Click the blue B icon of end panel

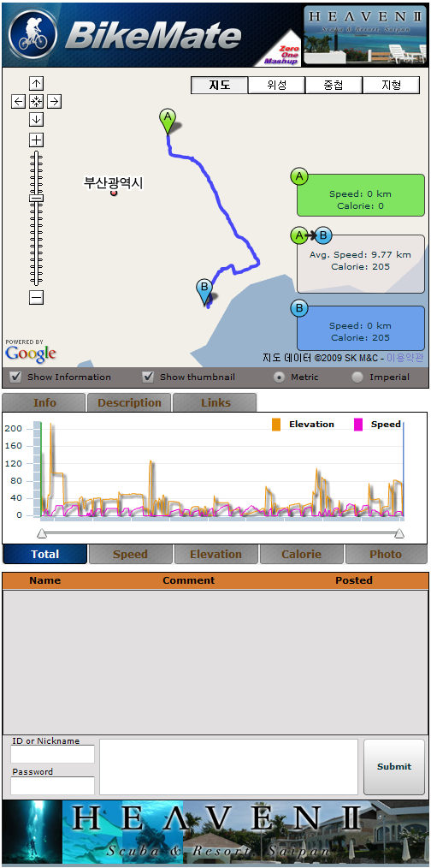coord(299,308)
